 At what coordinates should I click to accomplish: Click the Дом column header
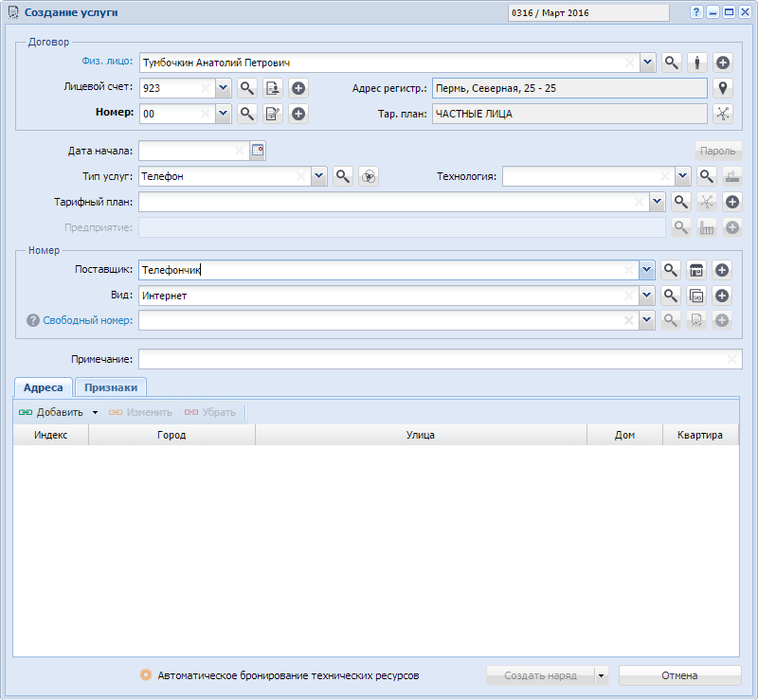624,435
